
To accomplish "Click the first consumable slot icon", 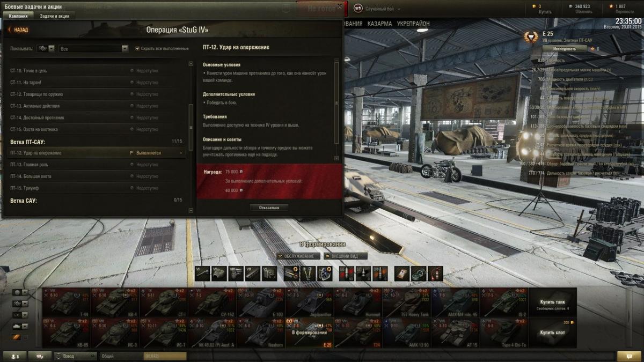I will coord(402,273).
